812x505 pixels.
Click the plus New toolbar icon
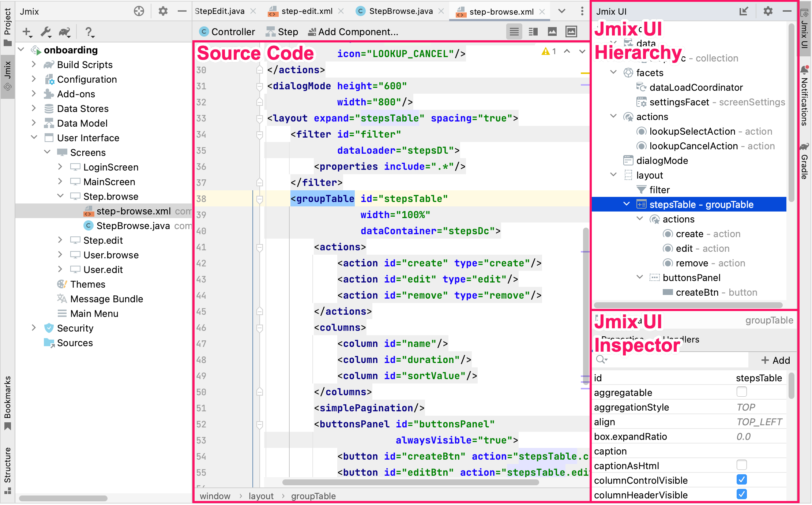[x=27, y=32]
